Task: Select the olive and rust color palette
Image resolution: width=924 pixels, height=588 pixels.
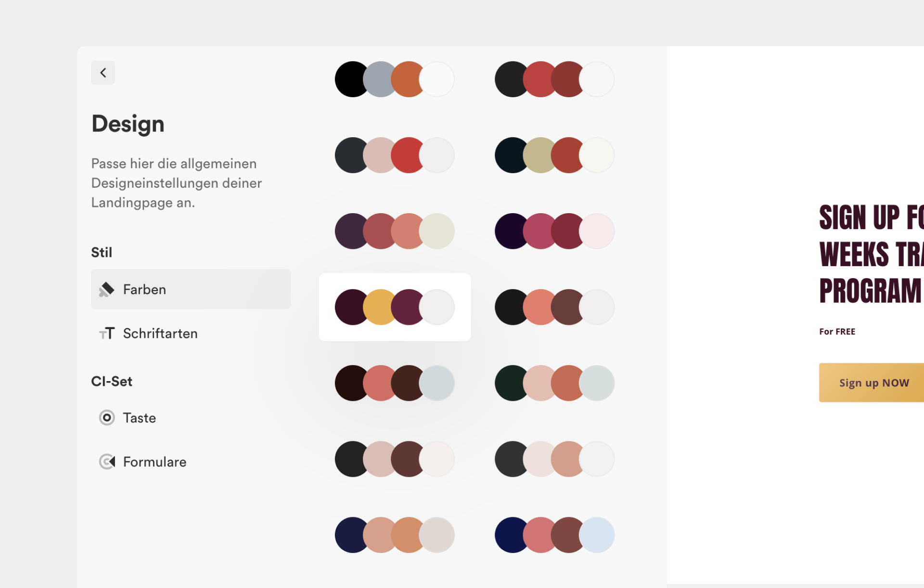Action: 553,155
